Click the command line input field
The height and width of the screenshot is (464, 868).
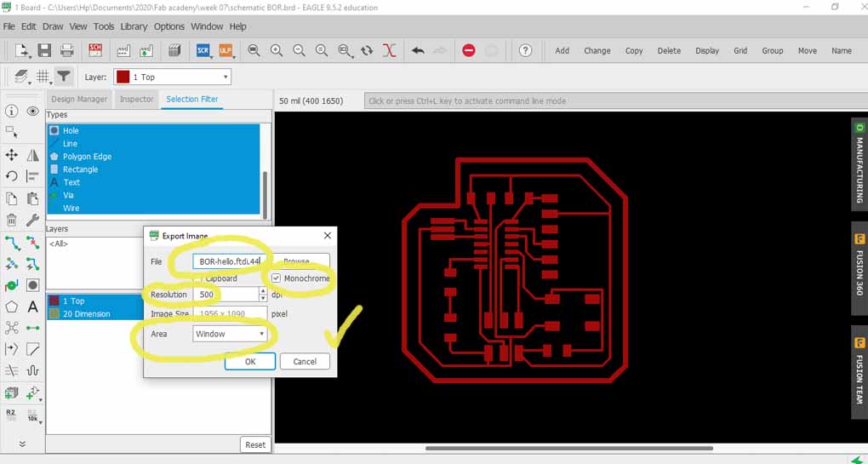coord(615,100)
